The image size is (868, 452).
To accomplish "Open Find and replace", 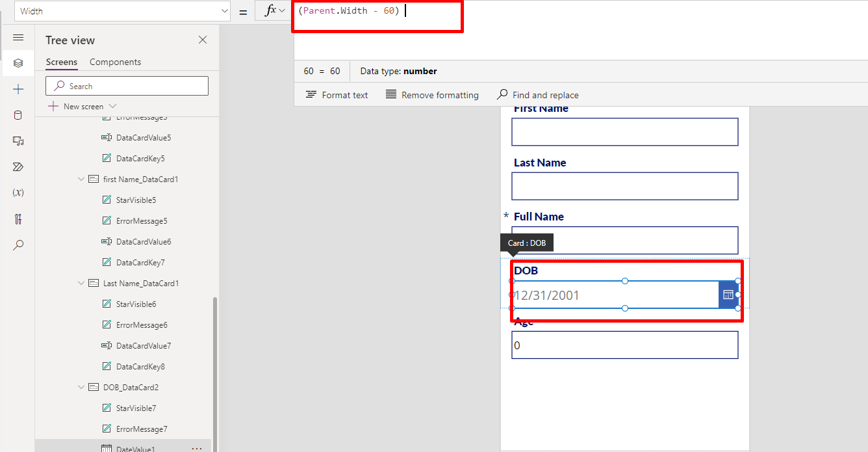I will click(537, 95).
